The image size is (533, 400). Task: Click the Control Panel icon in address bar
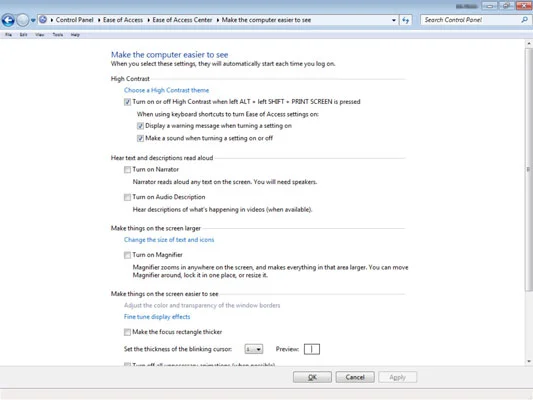click(43, 20)
